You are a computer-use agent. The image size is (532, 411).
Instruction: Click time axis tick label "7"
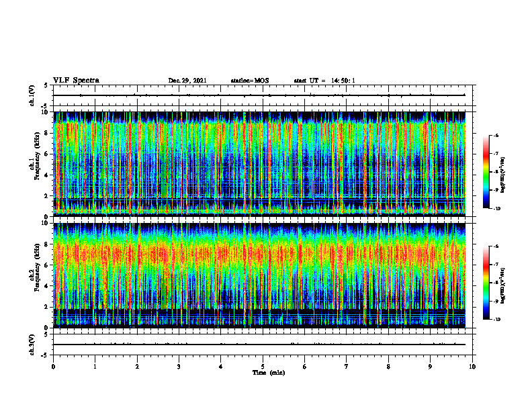pos(347,367)
